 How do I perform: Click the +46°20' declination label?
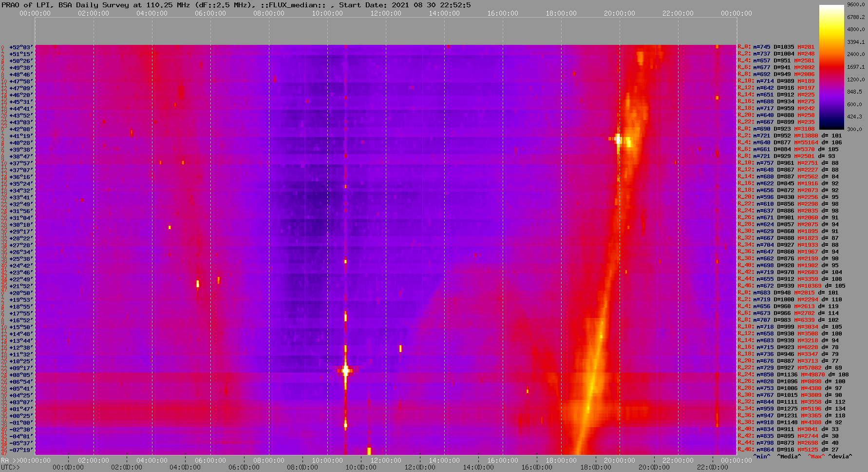(21, 95)
